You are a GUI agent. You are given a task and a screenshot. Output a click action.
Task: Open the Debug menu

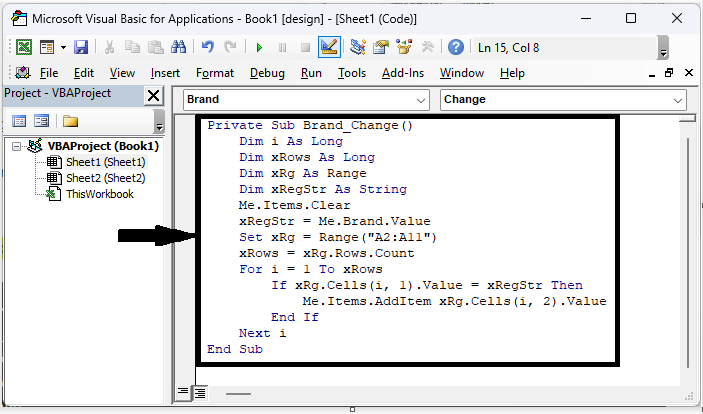pos(267,73)
